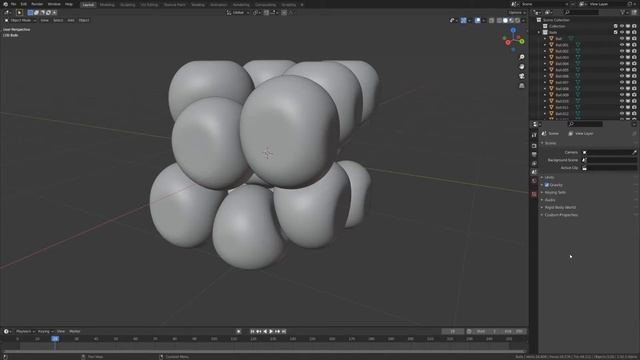
Task: Click the Camera field eyedropper icon
Action: tap(634, 152)
